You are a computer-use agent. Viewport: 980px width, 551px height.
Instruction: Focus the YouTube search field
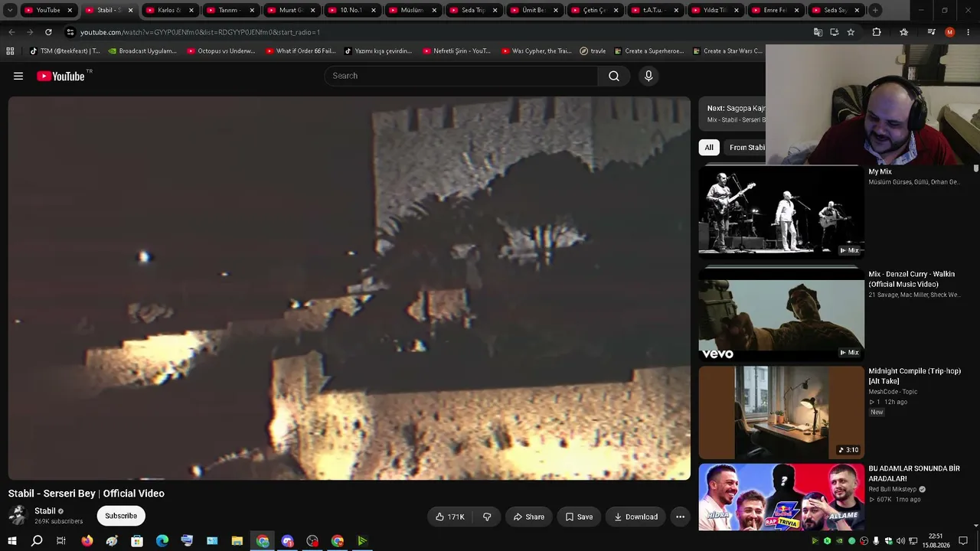tap(461, 76)
